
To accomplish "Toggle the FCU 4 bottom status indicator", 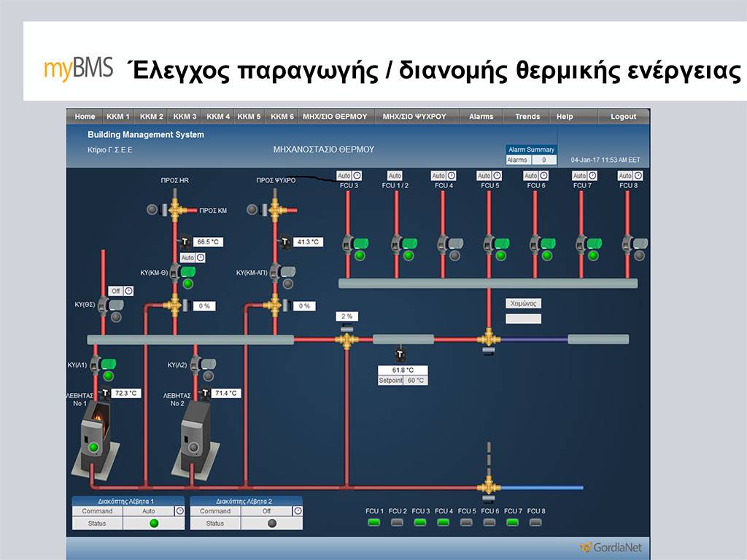I will tap(443, 522).
